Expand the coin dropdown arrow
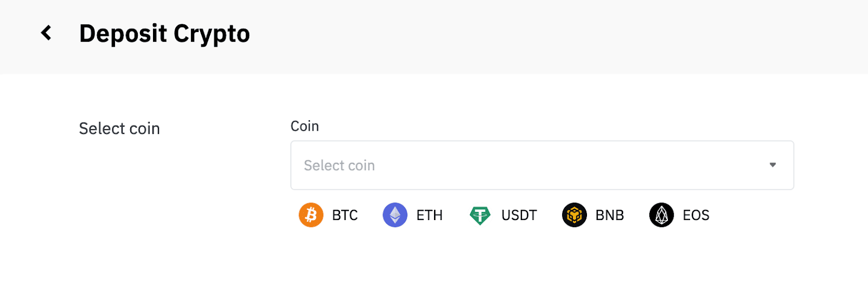This screenshot has width=868, height=290. [x=773, y=165]
